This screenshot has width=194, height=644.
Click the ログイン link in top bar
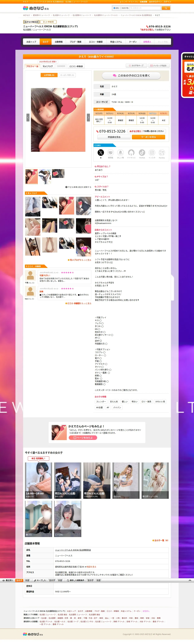[167, 2]
